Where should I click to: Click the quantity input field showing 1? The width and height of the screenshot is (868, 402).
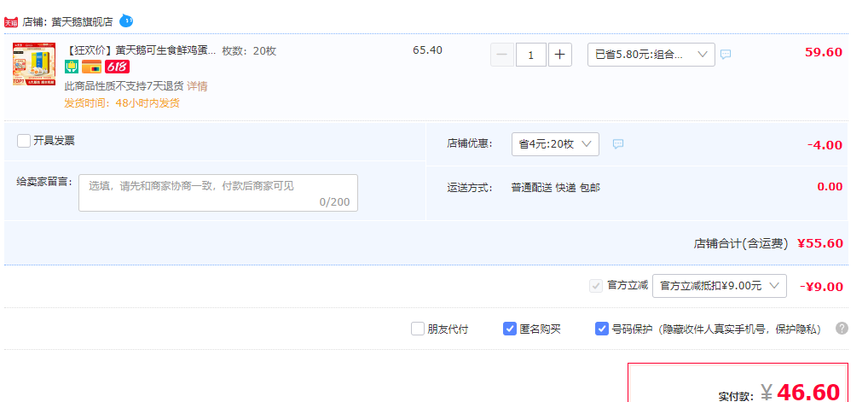click(531, 55)
